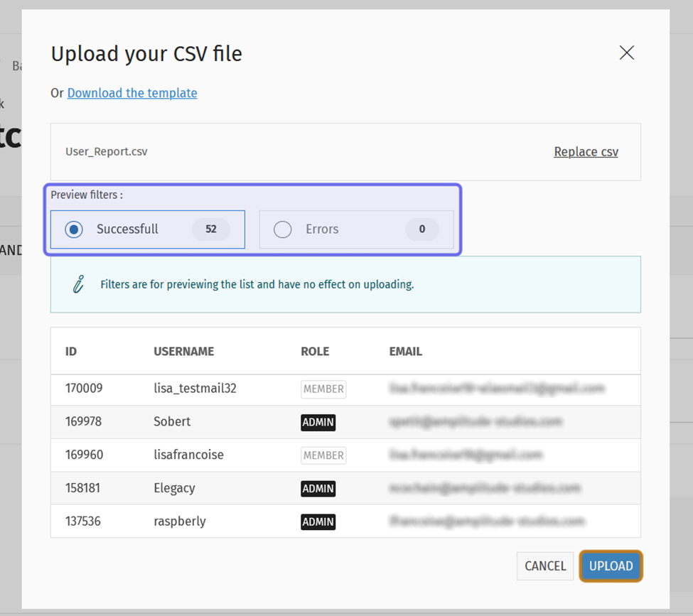Viewport: 693px width, 616px height.
Task: Click the USERNAME column header
Action: click(x=184, y=352)
